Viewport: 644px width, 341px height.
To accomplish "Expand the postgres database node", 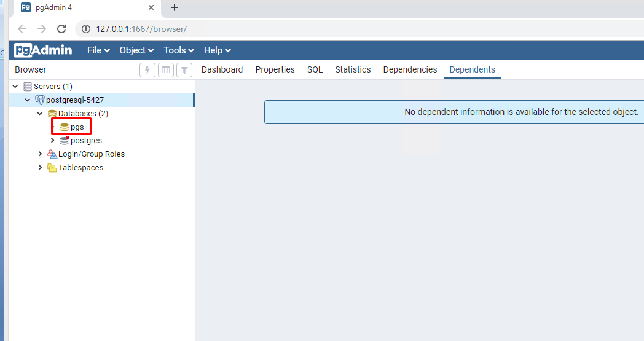I will 52,141.
